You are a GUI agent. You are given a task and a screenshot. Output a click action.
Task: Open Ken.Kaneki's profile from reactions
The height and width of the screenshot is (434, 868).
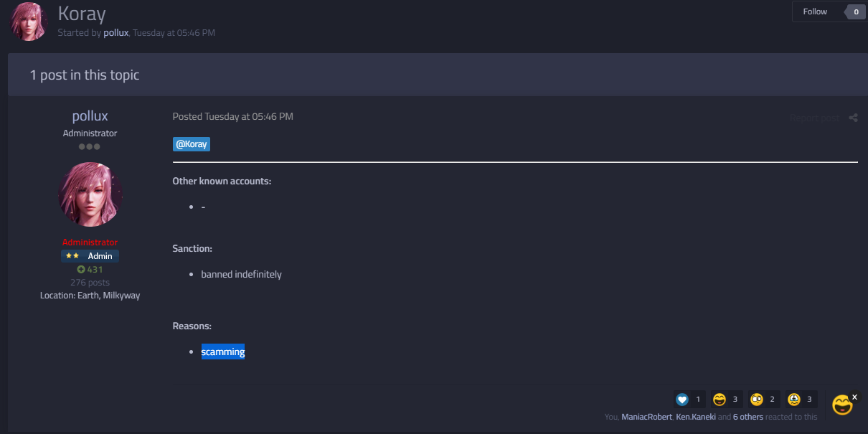(x=696, y=417)
